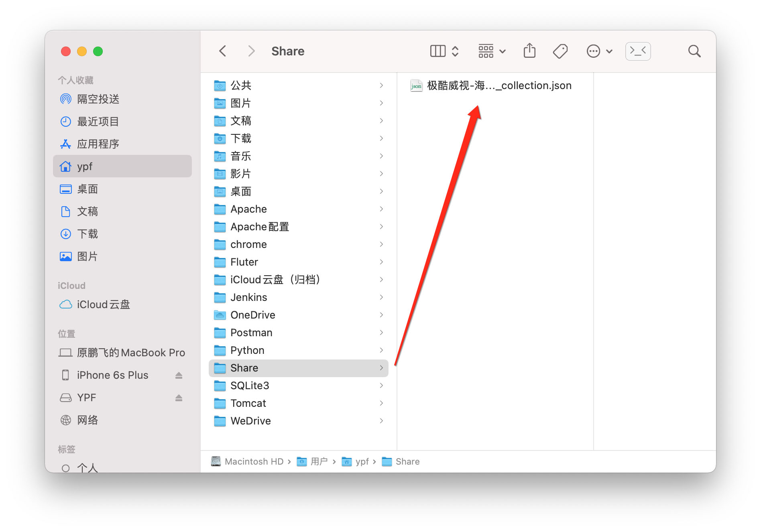Open 应用程序 in the sidebar
Viewport: 761px width, 532px height.
tap(98, 144)
